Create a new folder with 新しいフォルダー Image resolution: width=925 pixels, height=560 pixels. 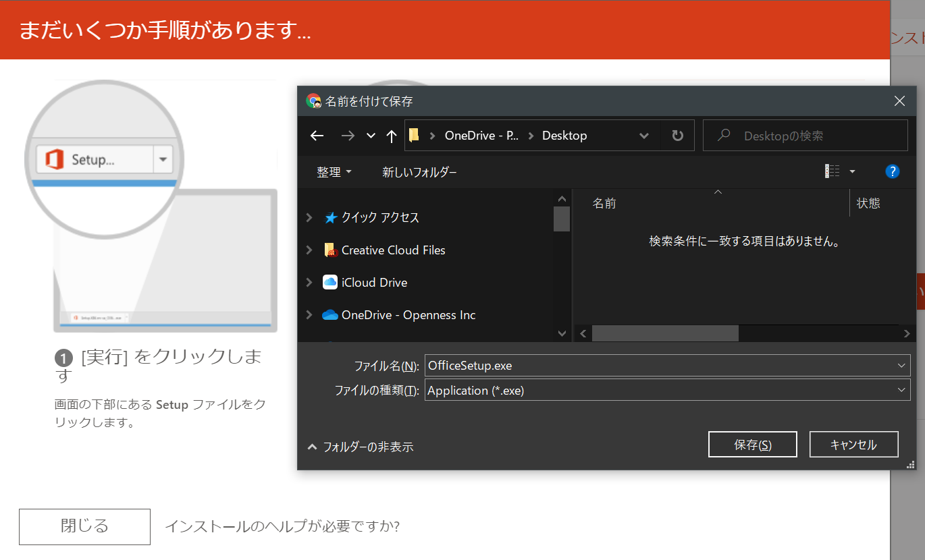tap(419, 172)
